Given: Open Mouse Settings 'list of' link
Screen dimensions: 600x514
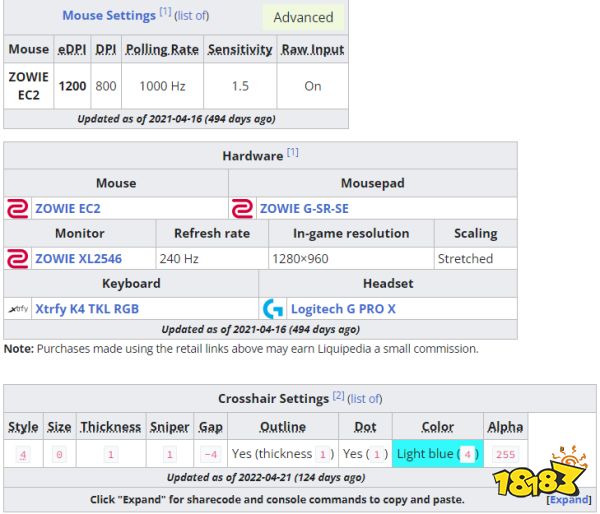Looking at the screenshot, I should click(193, 16).
